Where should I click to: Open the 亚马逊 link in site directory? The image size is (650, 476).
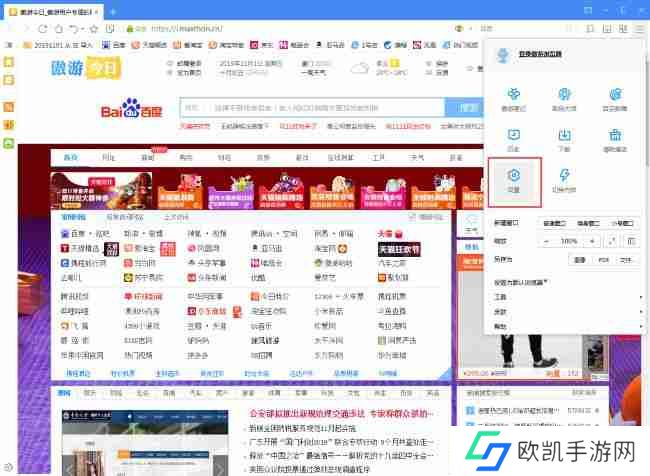268,248
